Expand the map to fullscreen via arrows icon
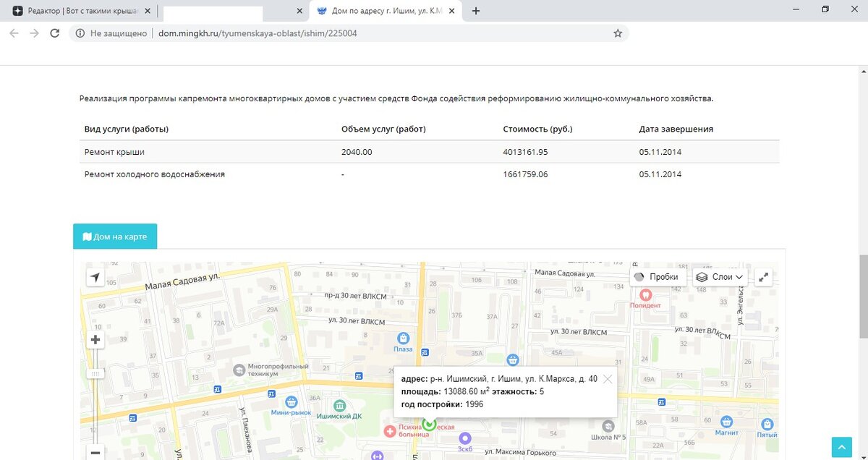868x460 pixels. tap(763, 276)
